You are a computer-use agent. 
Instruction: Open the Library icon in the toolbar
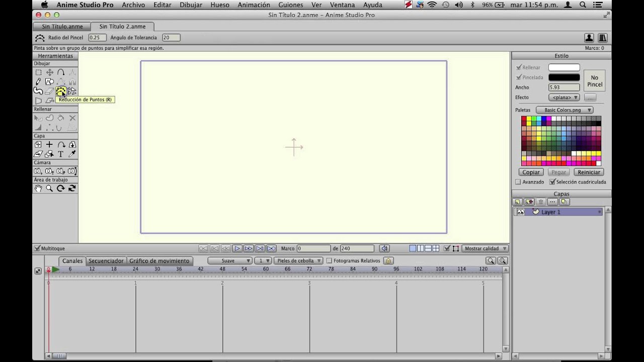pos(602,38)
